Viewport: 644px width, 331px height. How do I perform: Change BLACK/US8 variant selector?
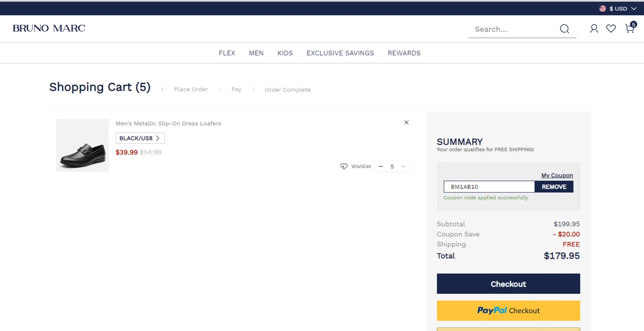(140, 138)
